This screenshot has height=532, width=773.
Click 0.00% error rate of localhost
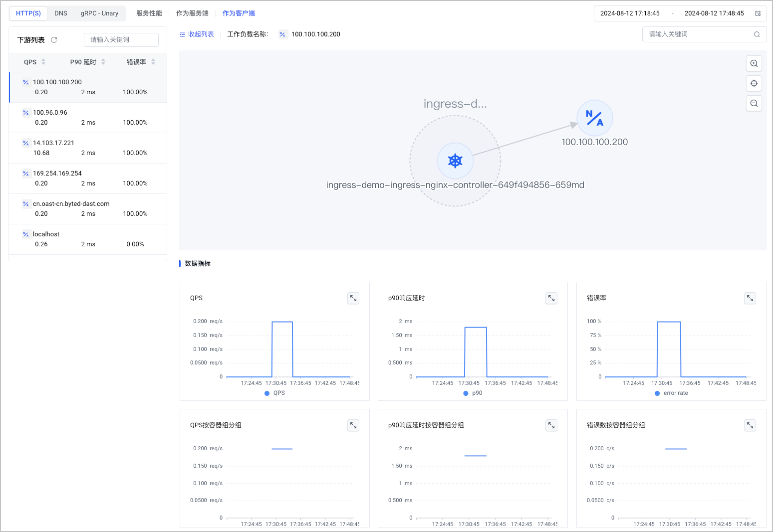pos(135,244)
